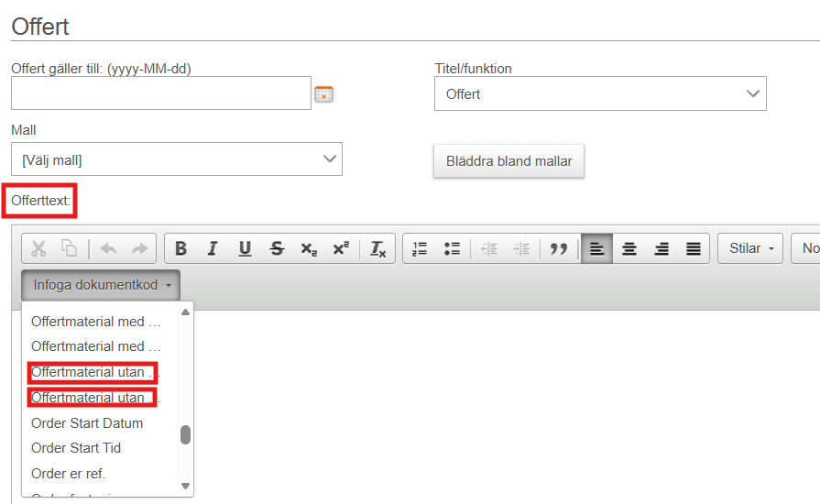Justify the text alignment

pos(694,248)
